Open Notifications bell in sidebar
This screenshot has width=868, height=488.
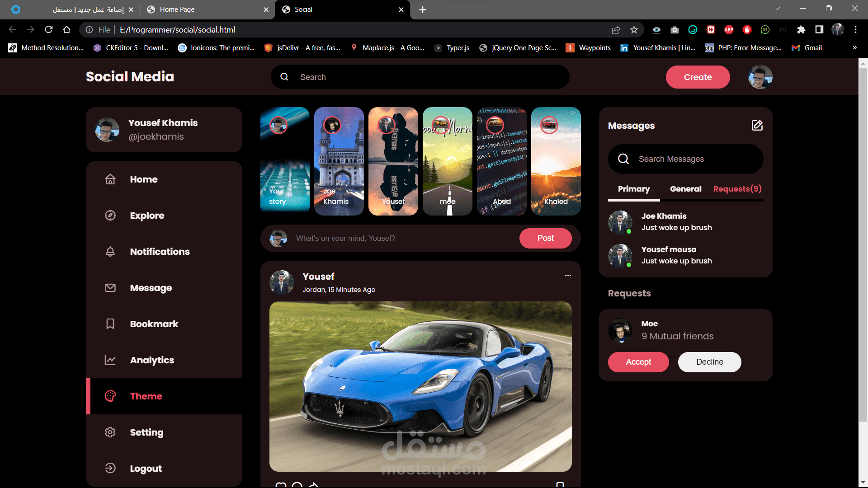(110, 252)
